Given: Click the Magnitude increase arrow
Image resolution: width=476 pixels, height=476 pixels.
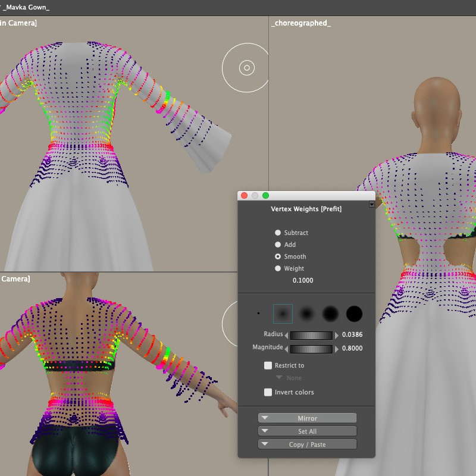Looking at the screenshot, I should click(x=337, y=349).
